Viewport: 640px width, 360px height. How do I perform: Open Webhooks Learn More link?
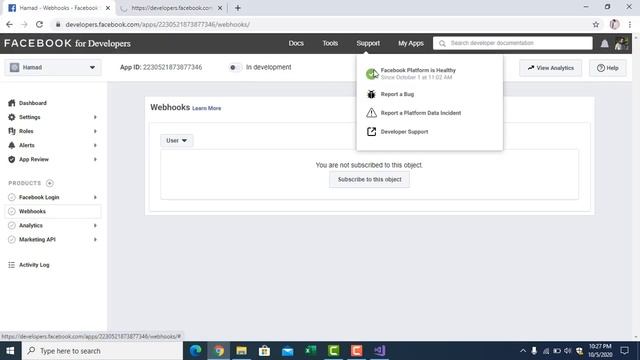tap(207, 108)
